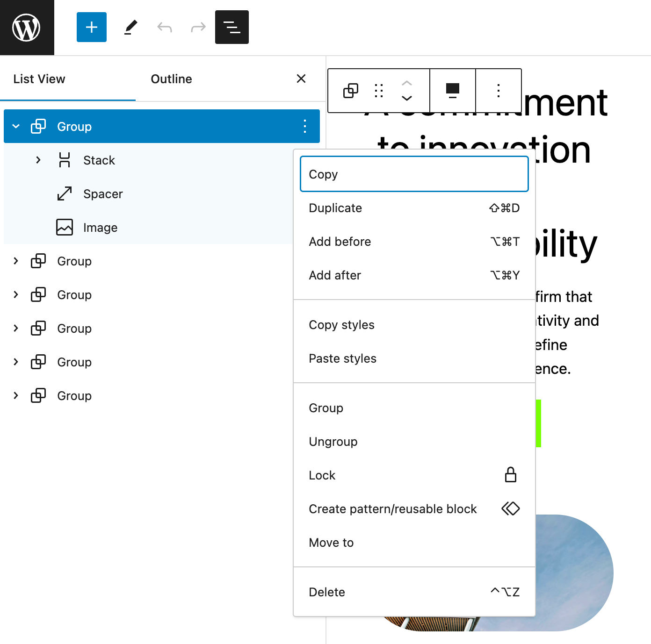Image resolution: width=651 pixels, height=644 pixels.
Task: Expand the Stack block children
Action: 38,160
